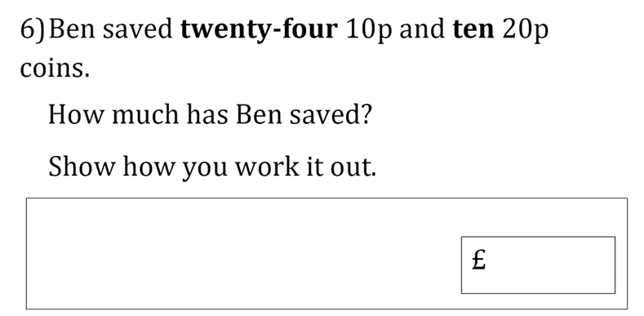Click the word much
The image size is (644, 316).
[x=145, y=113]
